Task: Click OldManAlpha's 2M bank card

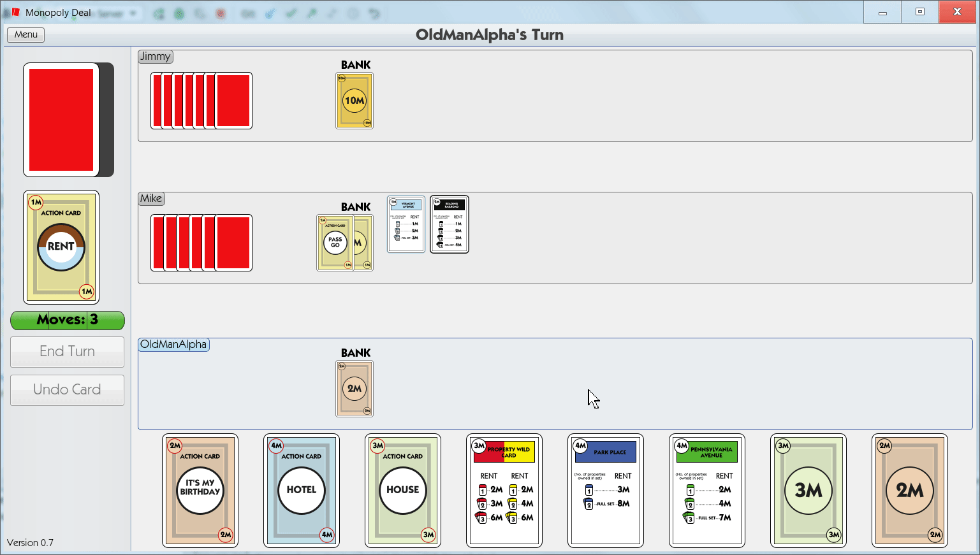Action: [x=355, y=389]
